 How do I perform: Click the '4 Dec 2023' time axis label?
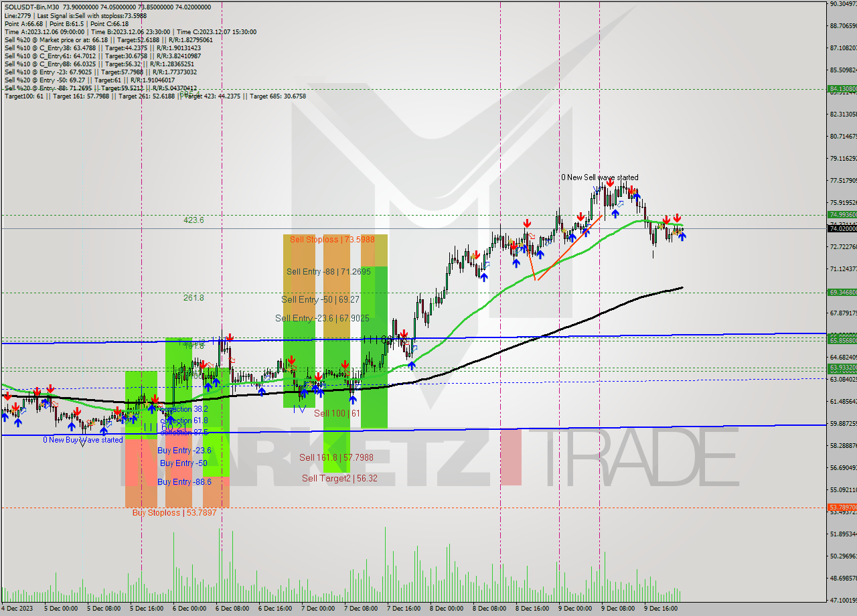click(x=16, y=609)
